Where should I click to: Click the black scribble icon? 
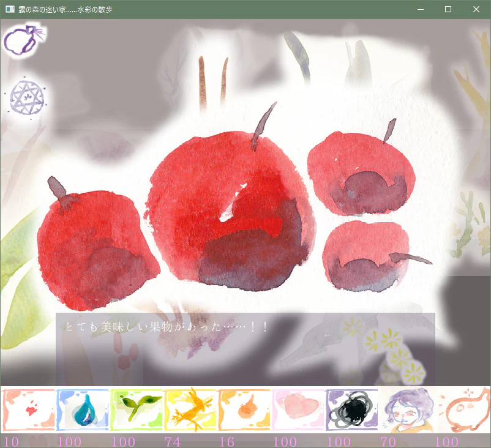point(351,408)
